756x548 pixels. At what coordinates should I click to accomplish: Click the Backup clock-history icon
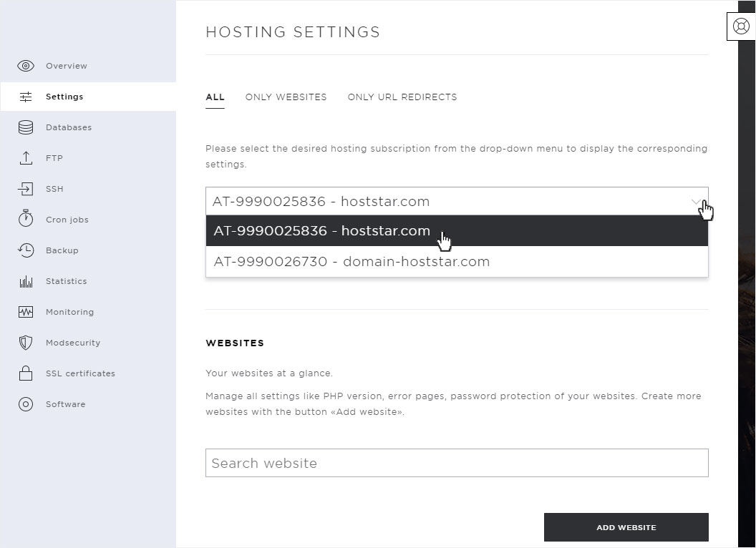(x=26, y=250)
